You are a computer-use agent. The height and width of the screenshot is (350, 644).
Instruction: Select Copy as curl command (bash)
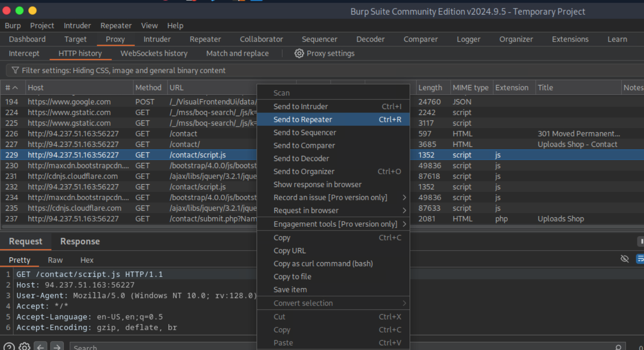[x=323, y=264]
